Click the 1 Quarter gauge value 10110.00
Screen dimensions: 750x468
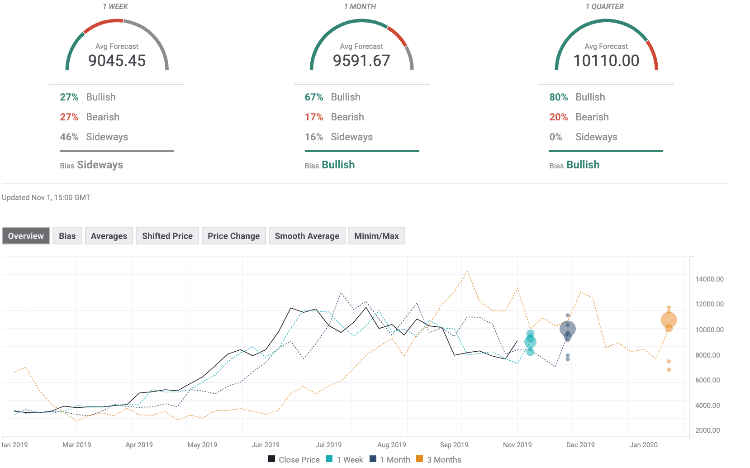(x=607, y=59)
